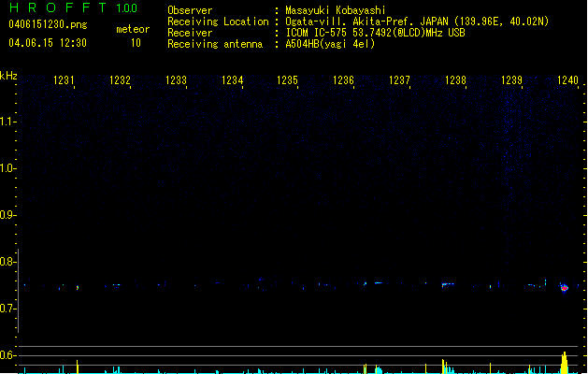Click the 1239 time axis marker
Viewport: 588px width, 374px height.
click(512, 80)
